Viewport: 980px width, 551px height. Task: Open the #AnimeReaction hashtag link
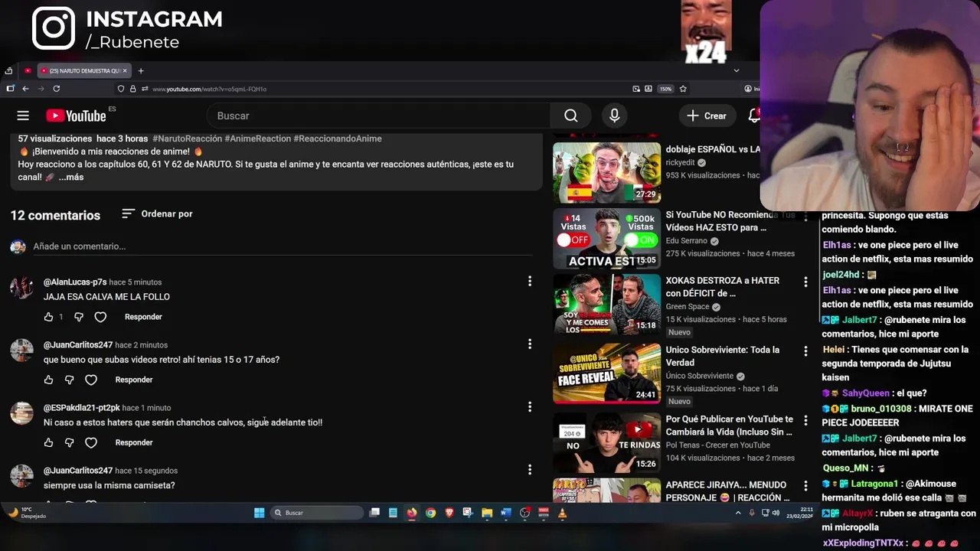tap(258, 139)
